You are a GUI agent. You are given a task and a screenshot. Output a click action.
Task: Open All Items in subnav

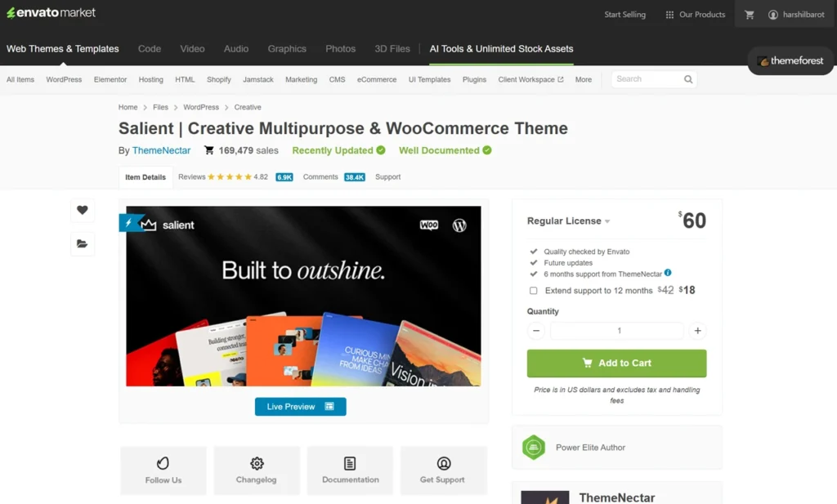click(20, 79)
